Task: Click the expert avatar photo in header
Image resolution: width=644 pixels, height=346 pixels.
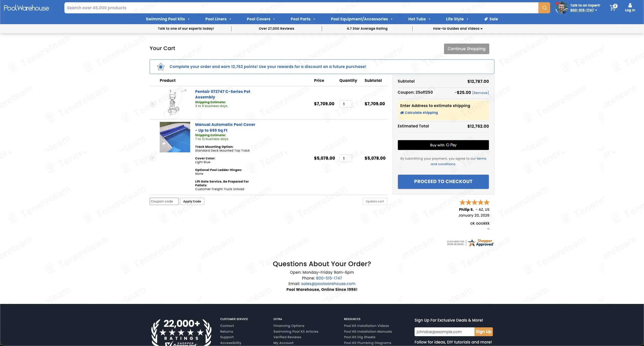Action: click(561, 8)
